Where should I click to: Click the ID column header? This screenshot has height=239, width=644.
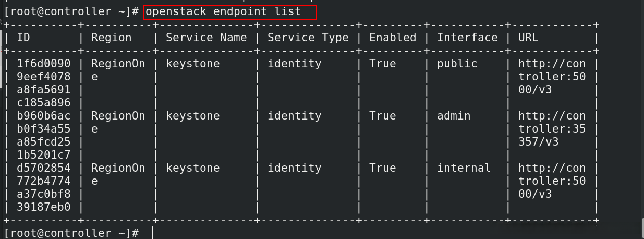click(x=23, y=38)
